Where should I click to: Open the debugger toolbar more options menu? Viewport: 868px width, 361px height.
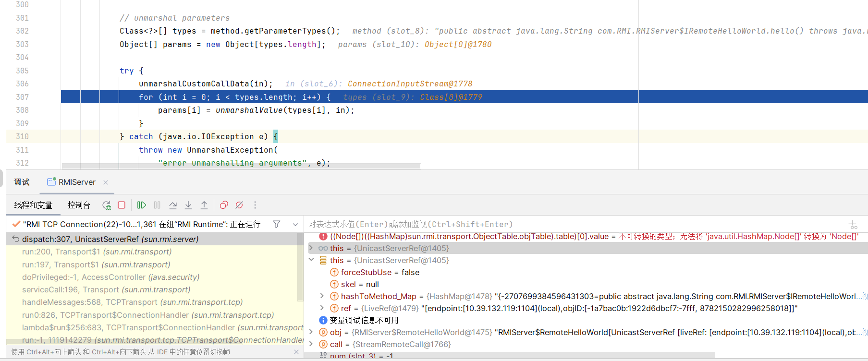coord(255,205)
